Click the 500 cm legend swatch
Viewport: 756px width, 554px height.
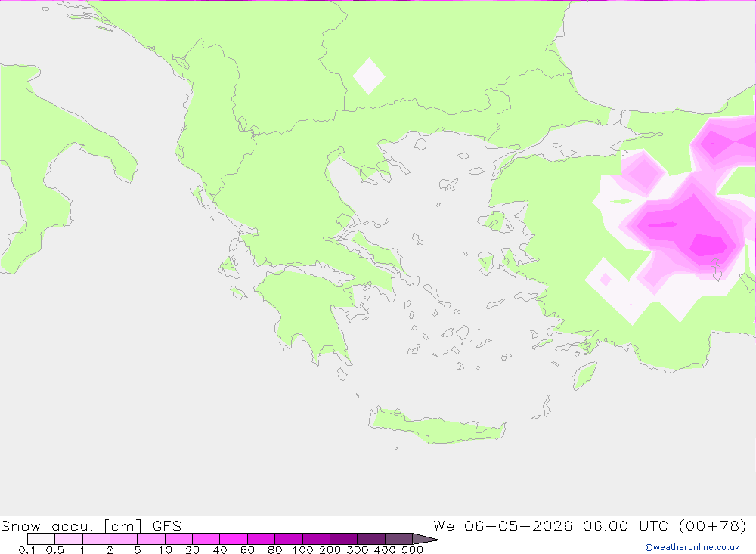click(398, 539)
